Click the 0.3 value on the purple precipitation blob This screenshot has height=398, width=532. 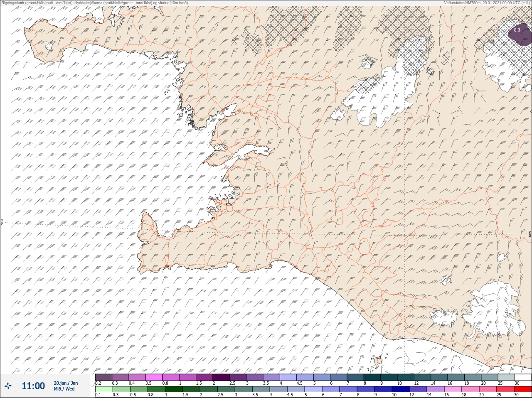(517, 30)
